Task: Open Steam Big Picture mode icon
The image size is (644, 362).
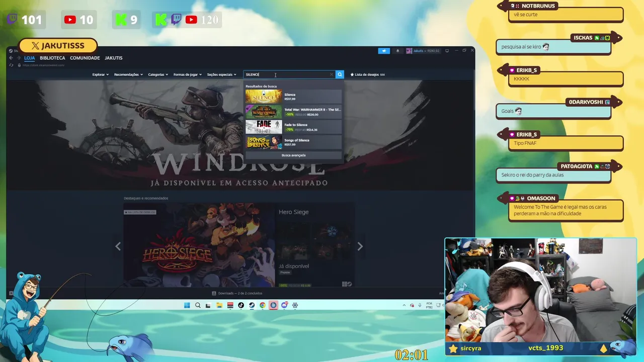Action: pyautogui.click(x=447, y=51)
